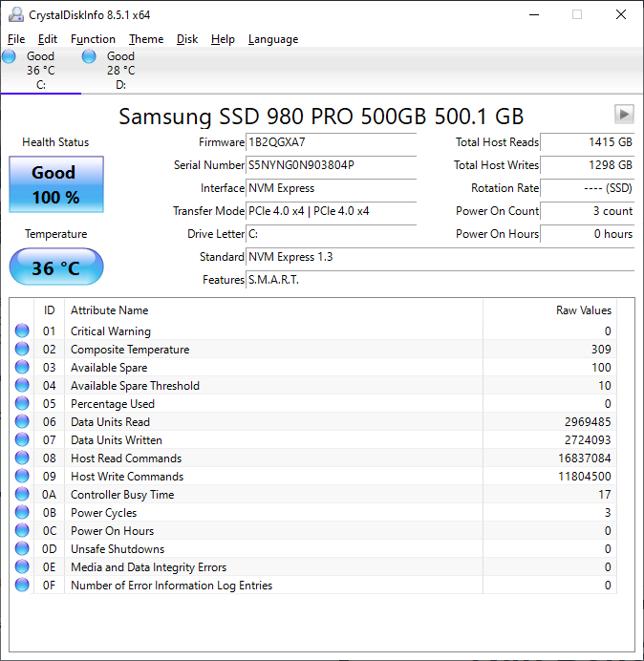
Task: Click the Firmware field 1B2QGXA7
Action: click(x=331, y=142)
